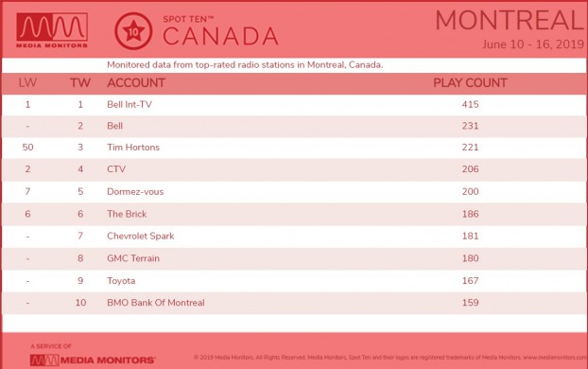The width and height of the screenshot is (588, 369).
Task: Click the 415 play count value
Action: (x=470, y=104)
